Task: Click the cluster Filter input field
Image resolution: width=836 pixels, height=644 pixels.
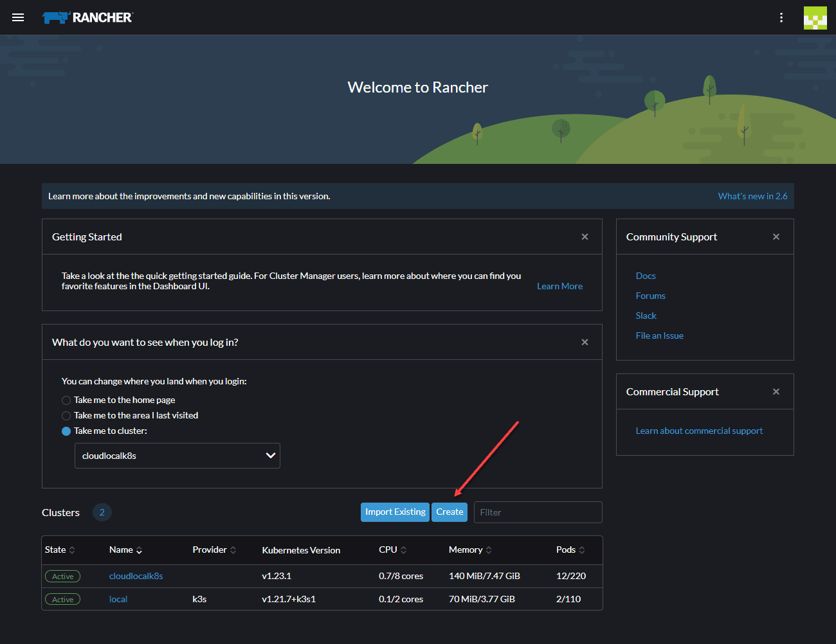Action: tap(538, 512)
